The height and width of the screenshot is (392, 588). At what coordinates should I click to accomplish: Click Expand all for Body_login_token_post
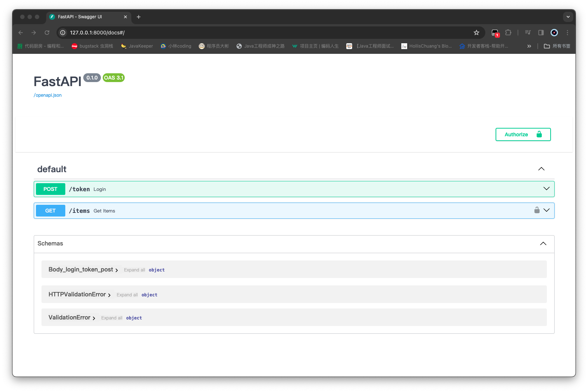click(135, 270)
